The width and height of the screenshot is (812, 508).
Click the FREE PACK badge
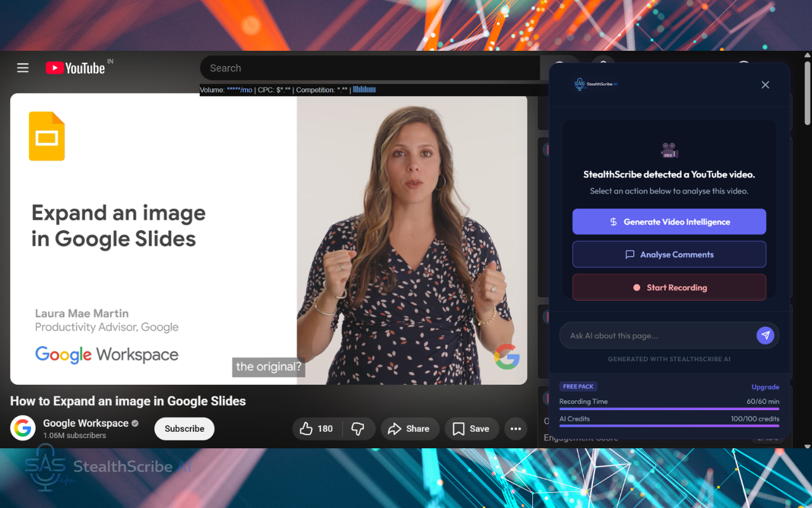578,386
